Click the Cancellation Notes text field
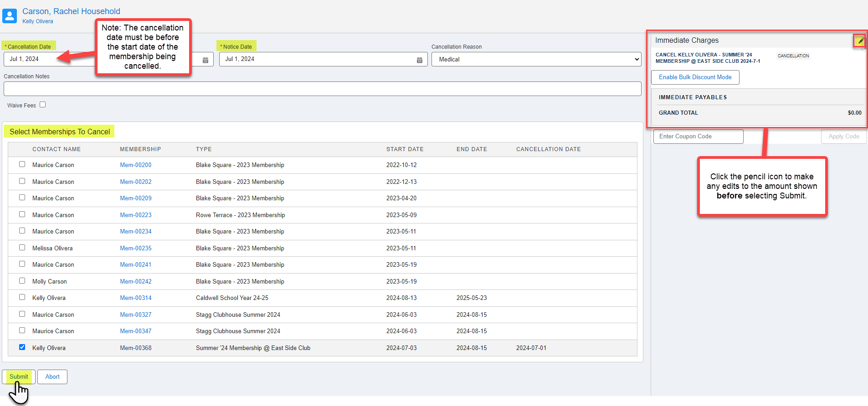The image size is (868, 406). coord(322,89)
